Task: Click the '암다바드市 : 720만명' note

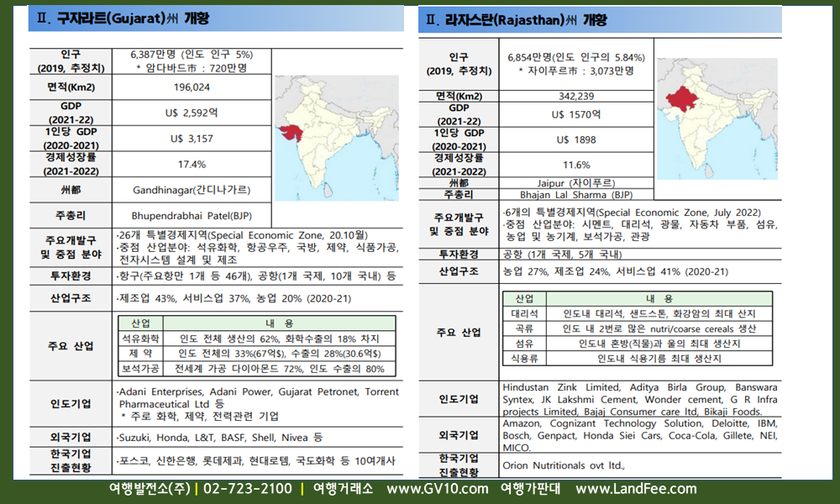Action: coord(192,68)
